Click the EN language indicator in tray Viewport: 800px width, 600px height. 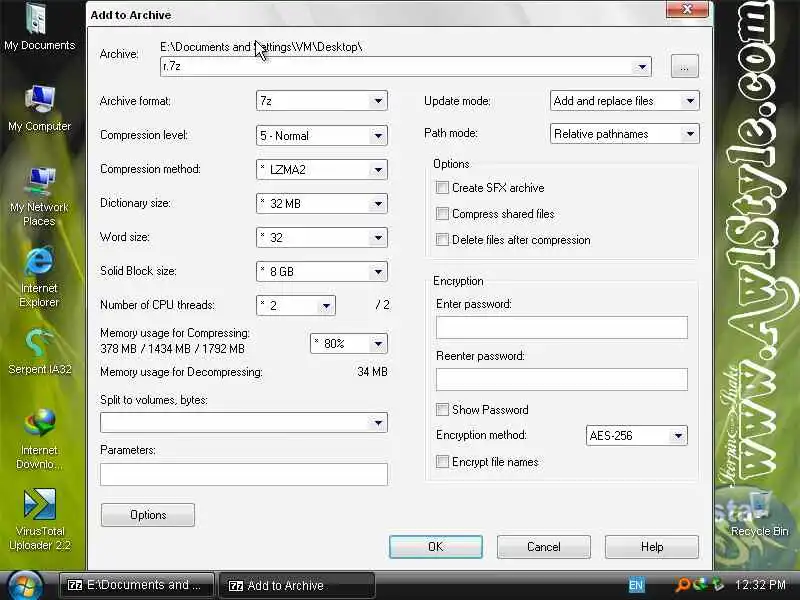[x=636, y=585]
